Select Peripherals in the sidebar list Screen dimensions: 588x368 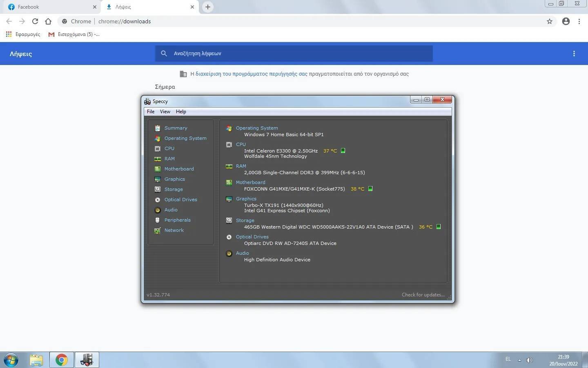177,220
